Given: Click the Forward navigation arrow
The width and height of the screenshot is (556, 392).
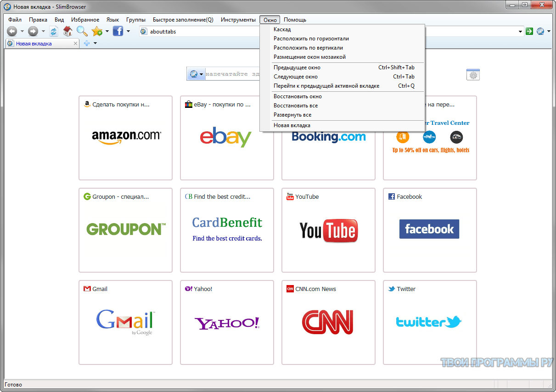Looking at the screenshot, I should pyautogui.click(x=33, y=31).
